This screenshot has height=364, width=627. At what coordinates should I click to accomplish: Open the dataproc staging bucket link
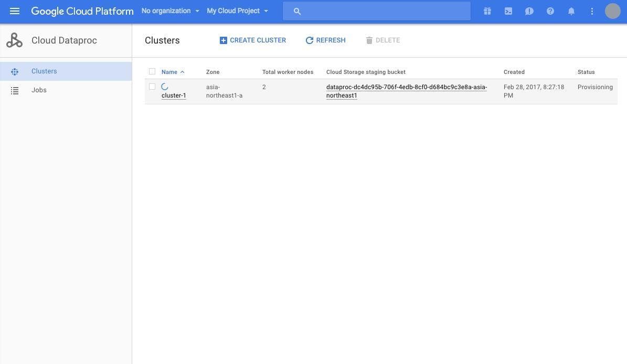tap(406, 91)
